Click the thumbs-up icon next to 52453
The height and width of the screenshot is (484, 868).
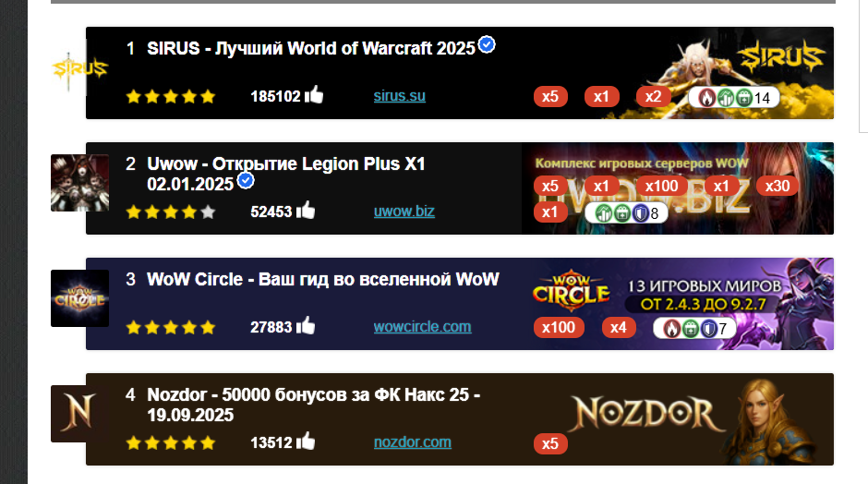pyautogui.click(x=305, y=211)
